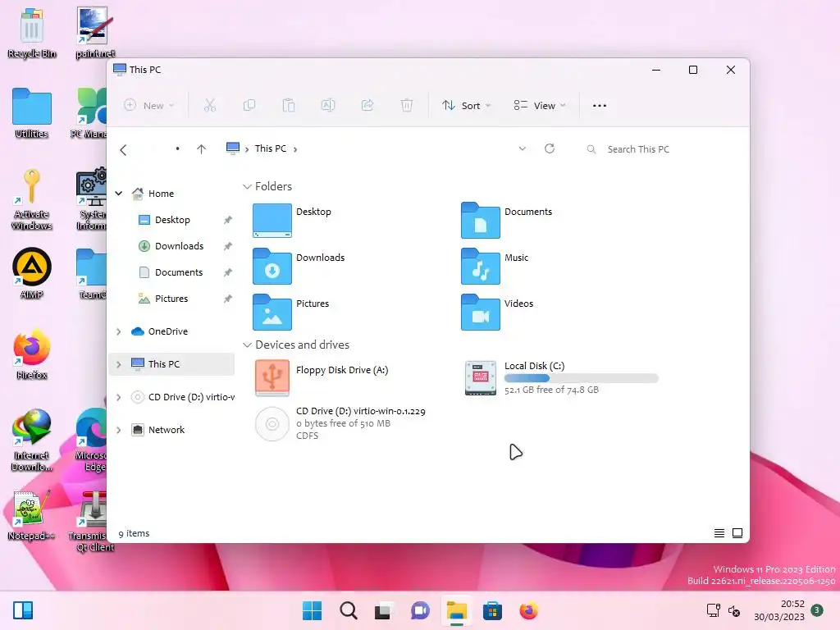The height and width of the screenshot is (630, 840).
Task: Click This PC breadcrumb in address bar
Action: point(270,148)
